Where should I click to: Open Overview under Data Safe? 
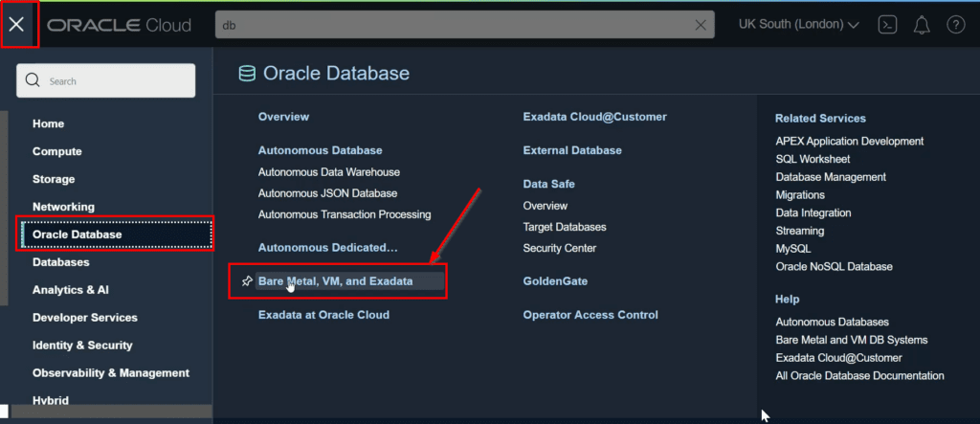(x=545, y=205)
